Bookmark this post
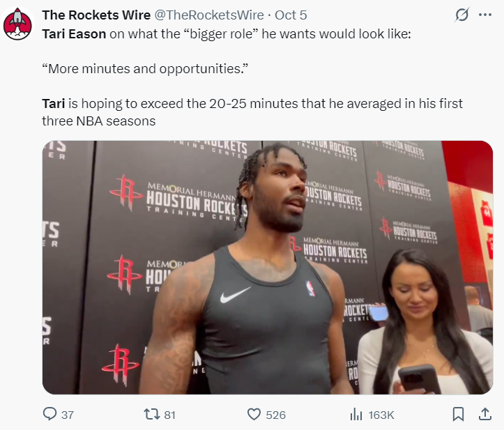Screen dimensions: 504x430 (x=458, y=414)
